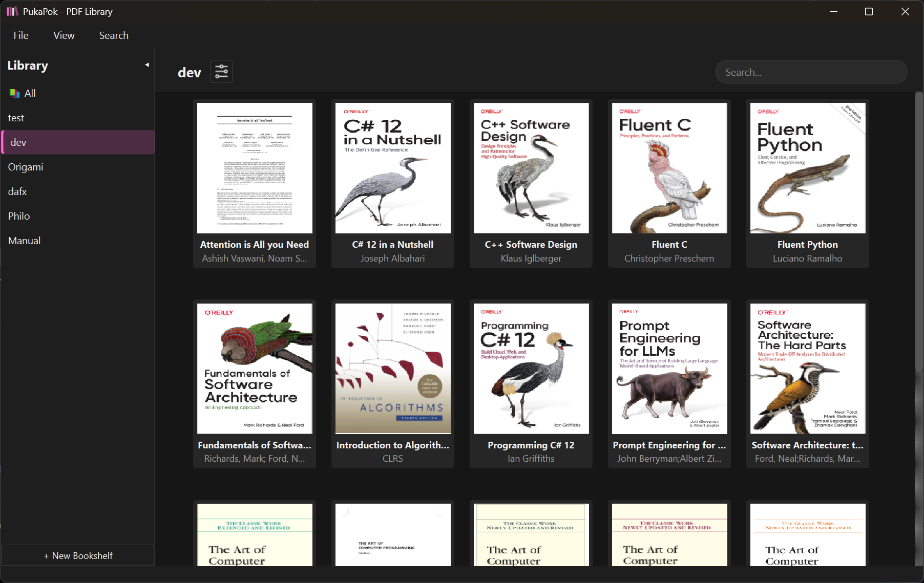
Task: Click the New Bookshelf button
Action: (x=78, y=555)
